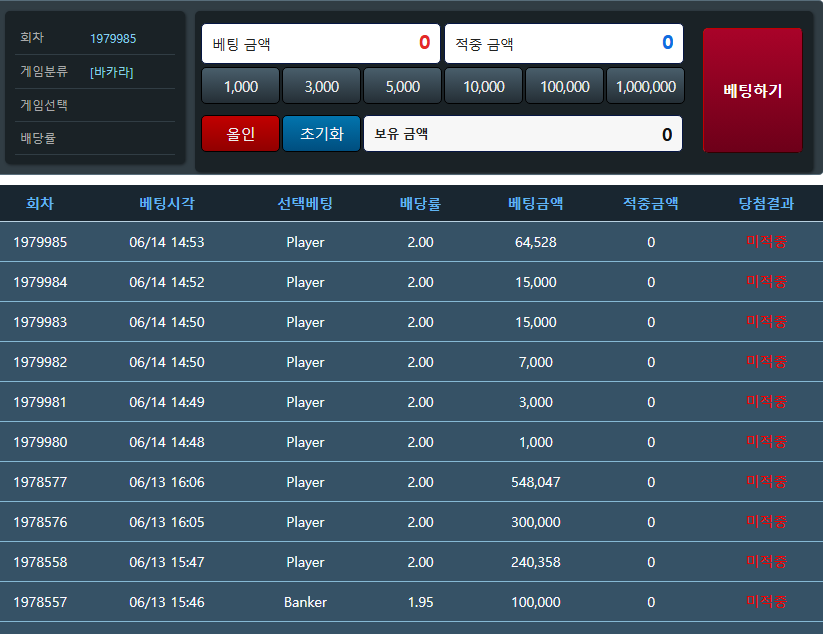Click the bet time 06/13 16:06
The width and height of the screenshot is (823, 634).
(x=167, y=482)
